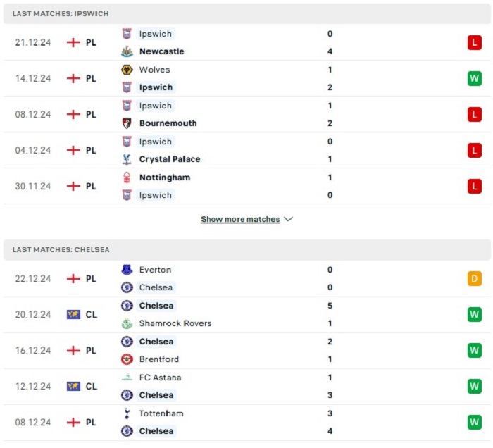This screenshot has height=448, width=493.
Task: Click the Wolves club crest icon
Action: (127, 70)
